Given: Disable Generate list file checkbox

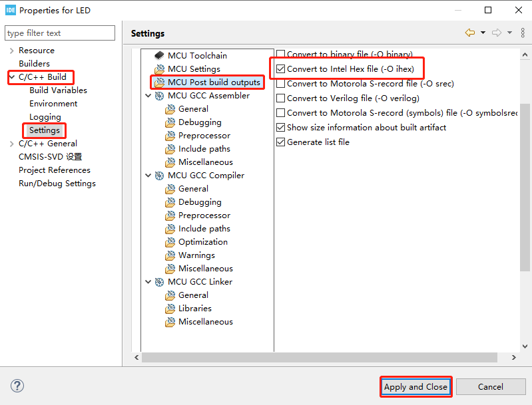Looking at the screenshot, I should click(x=280, y=142).
